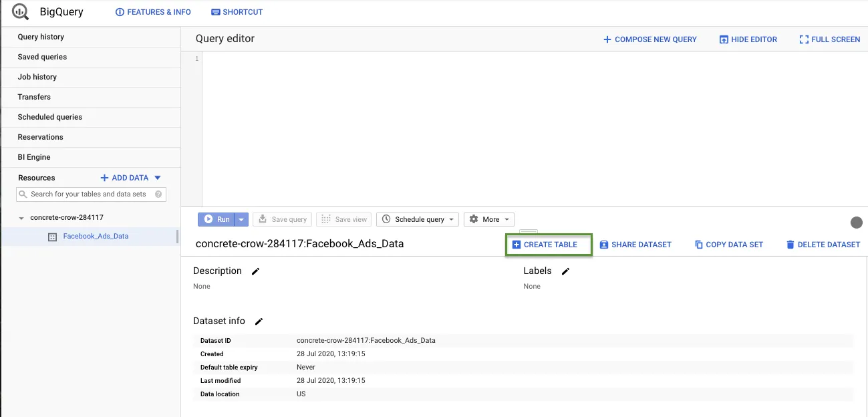
Task: Click ADD DATA plus button
Action: coord(124,178)
